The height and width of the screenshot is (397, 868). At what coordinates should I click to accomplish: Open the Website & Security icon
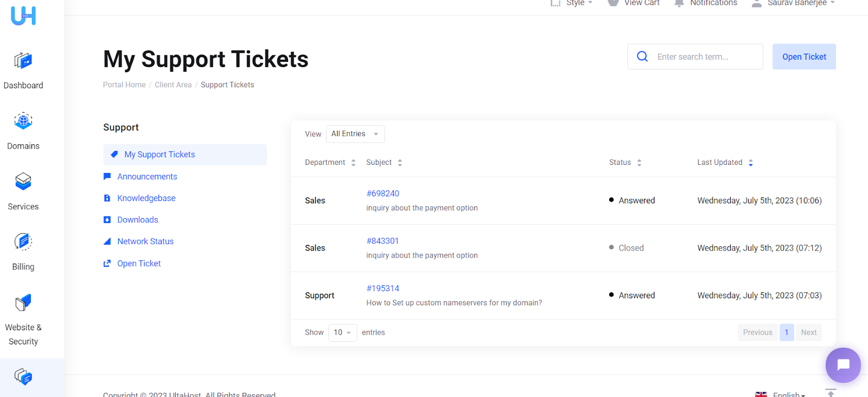(x=23, y=303)
